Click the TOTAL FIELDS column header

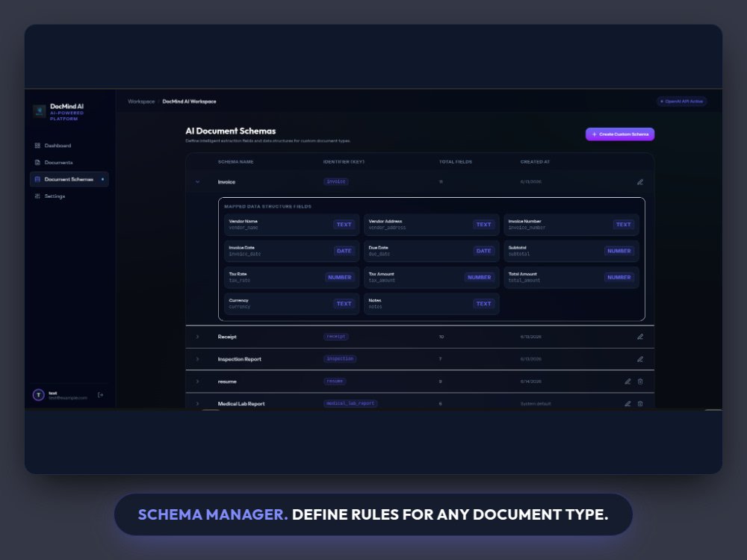(456, 162)
